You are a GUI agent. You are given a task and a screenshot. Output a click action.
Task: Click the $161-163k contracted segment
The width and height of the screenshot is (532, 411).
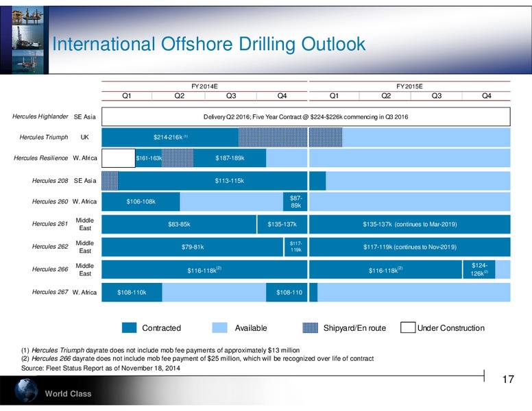(x=149, y=158)
